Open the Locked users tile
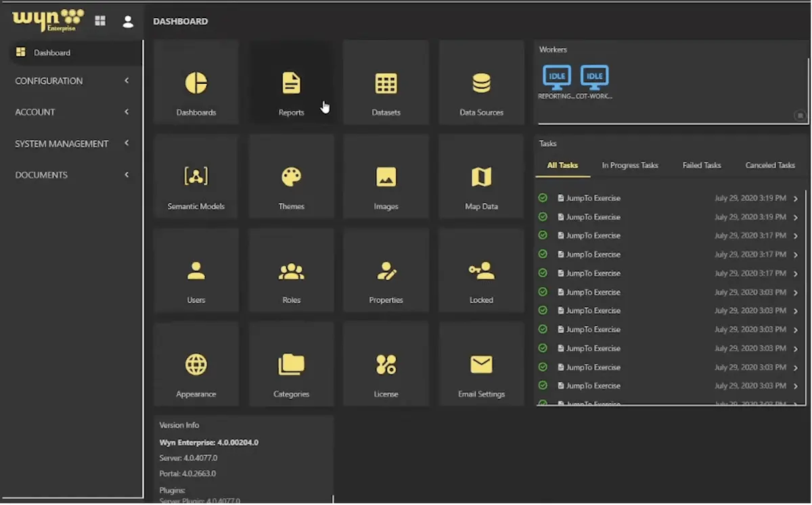Screen dimensions: 812x505 pyautogui.click(x=481, y=270)
